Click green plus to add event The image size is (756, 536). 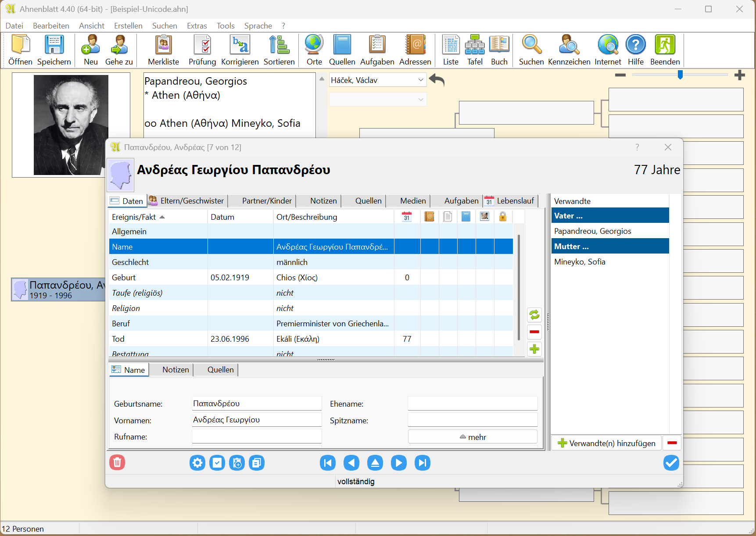tap(534, 349)
